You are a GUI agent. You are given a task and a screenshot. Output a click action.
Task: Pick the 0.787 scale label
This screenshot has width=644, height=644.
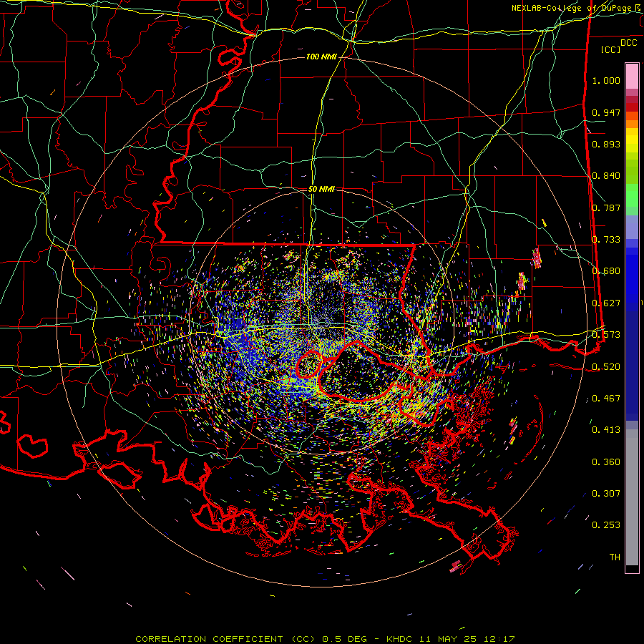tap(606, 208)
